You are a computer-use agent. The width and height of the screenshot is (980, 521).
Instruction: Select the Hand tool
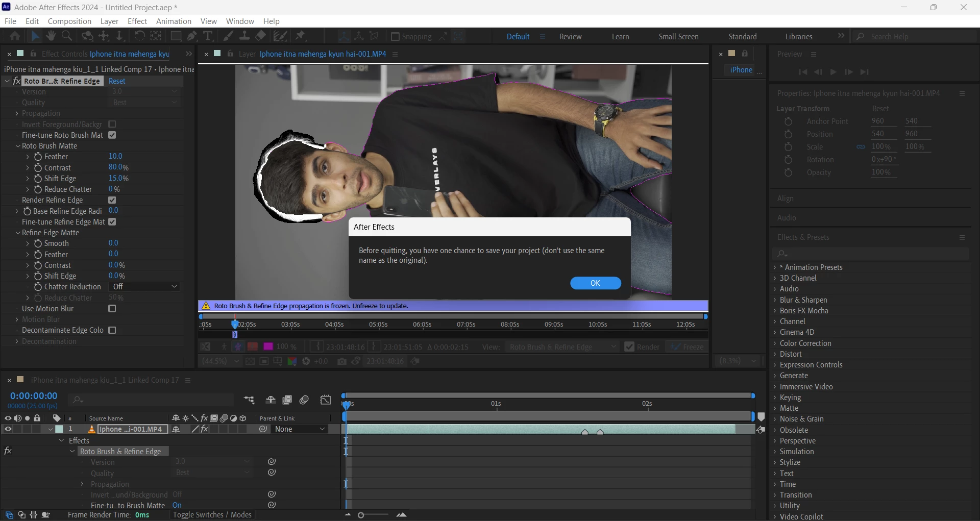51,36
